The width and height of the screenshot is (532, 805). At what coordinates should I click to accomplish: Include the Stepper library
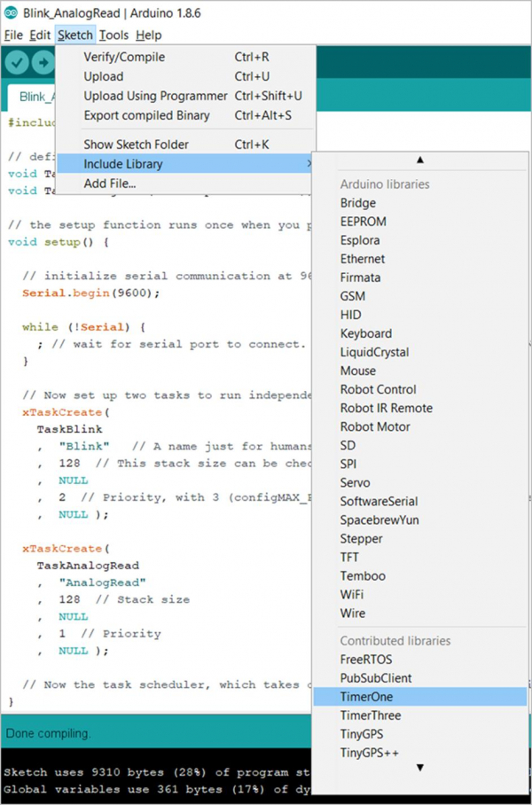click(x=420, y=538)
